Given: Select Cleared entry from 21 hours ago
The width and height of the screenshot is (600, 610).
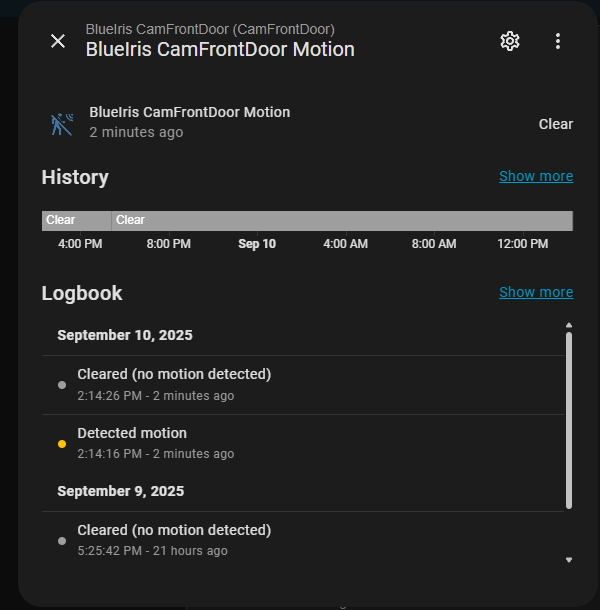Looking at the screenshot, I should [303, 540].
